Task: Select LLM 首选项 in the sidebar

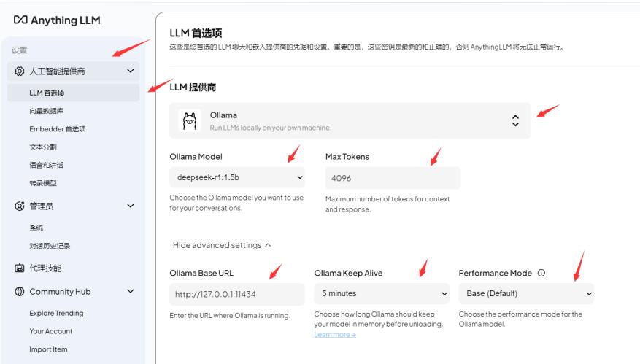Action: coord(74,93)
